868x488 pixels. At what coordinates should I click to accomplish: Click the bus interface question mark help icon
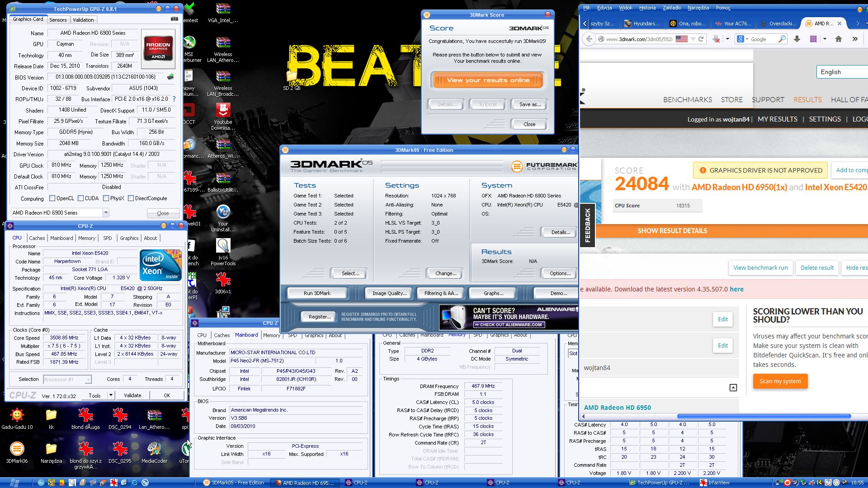174,99
